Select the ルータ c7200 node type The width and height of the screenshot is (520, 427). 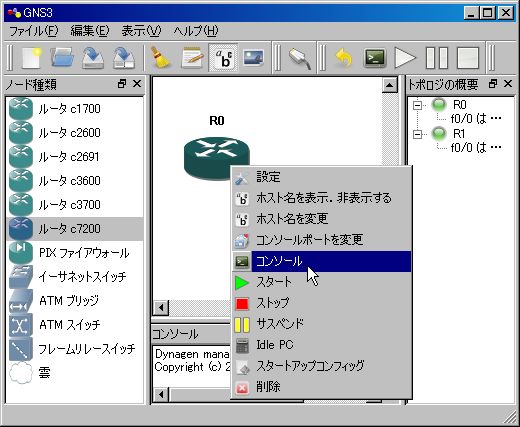[x=75, y=229]
